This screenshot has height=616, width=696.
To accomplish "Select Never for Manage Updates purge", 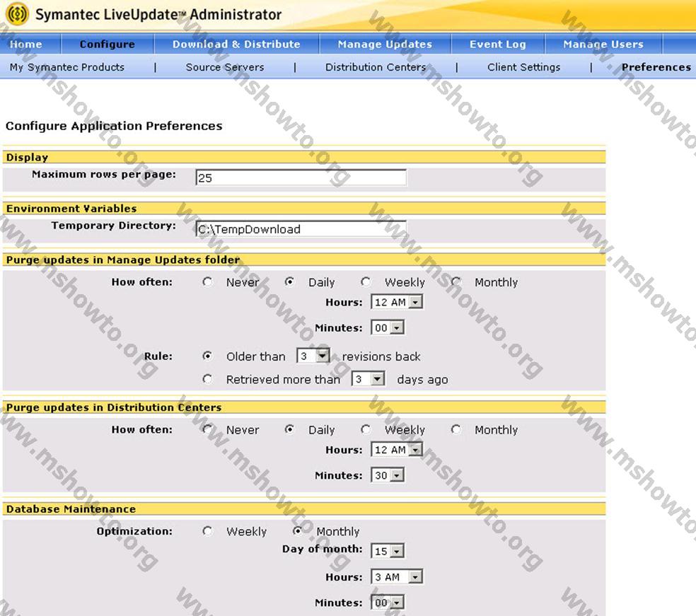I will (x=207, y=281).
